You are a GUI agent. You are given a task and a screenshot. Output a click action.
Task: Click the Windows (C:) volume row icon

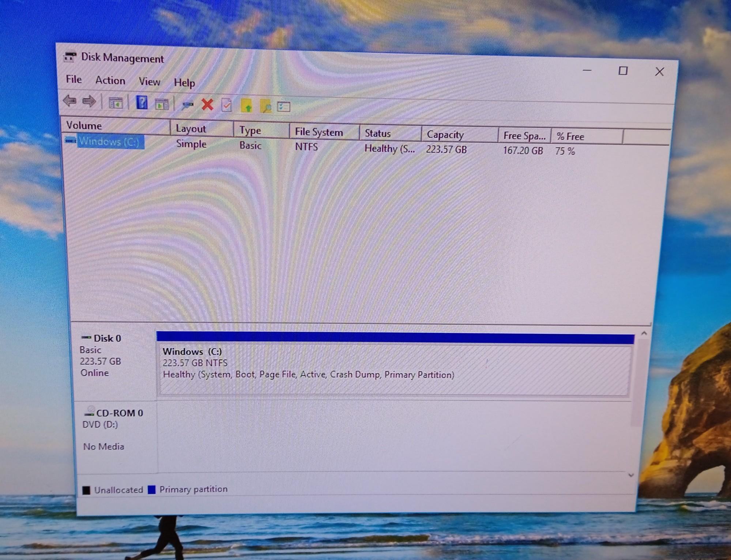click(70, 140)
